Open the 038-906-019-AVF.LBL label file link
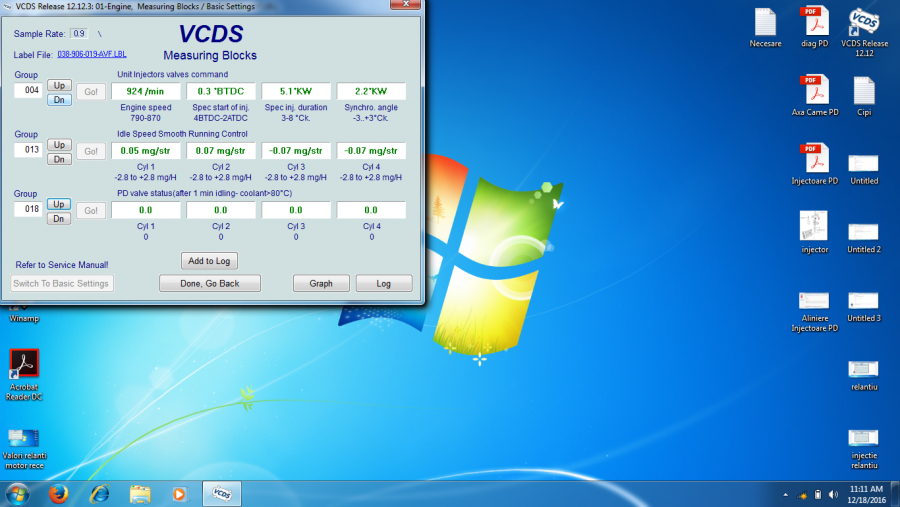Viewport: 900px width, 507px height. pyautogui.click(x=92, y=53)
